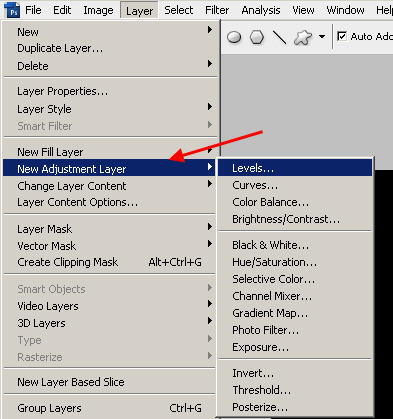Select the Custom Shape tool

[x=303, y=37]
